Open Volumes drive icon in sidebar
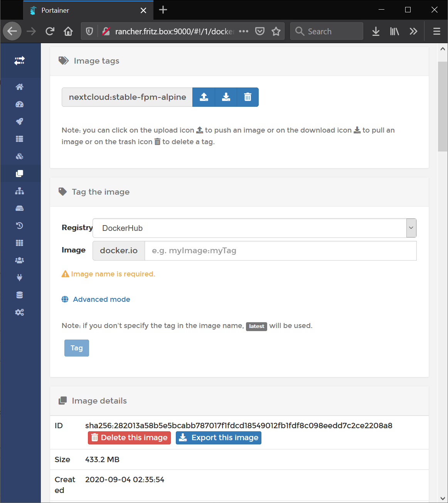This screenshot has width=448, height=503. pyautogui.click(x=19, y=208)
